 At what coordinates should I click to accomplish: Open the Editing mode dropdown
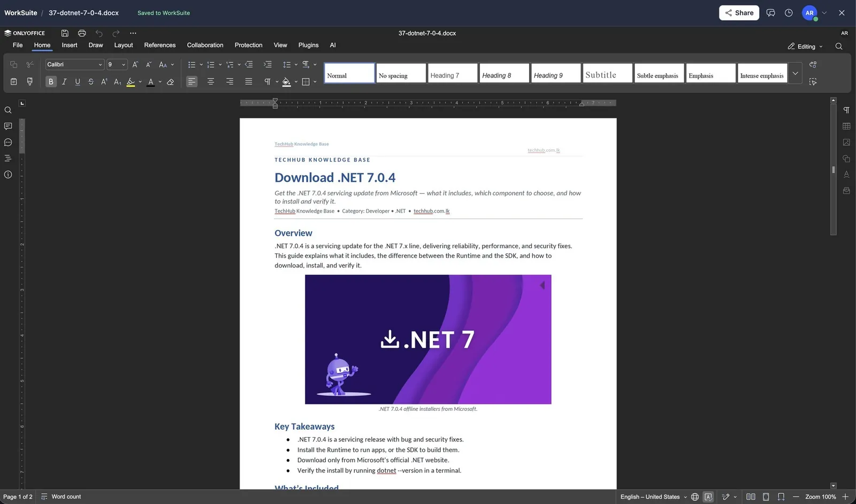(805, 47)
